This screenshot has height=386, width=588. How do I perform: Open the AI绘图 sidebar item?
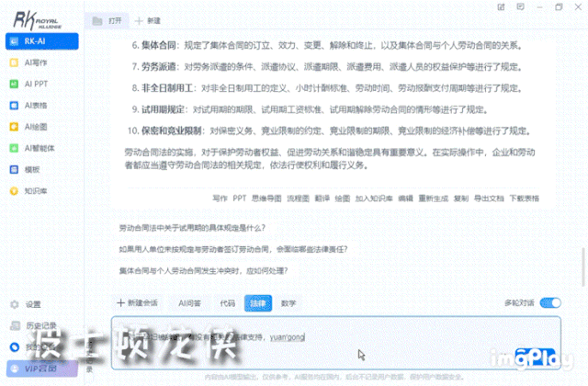tap(28, 127)
